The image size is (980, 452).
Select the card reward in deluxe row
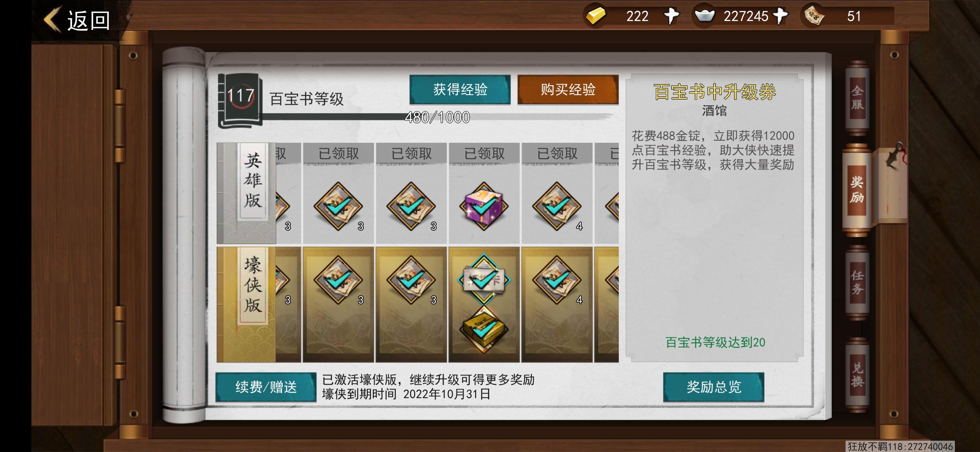[x=484, y=280]
